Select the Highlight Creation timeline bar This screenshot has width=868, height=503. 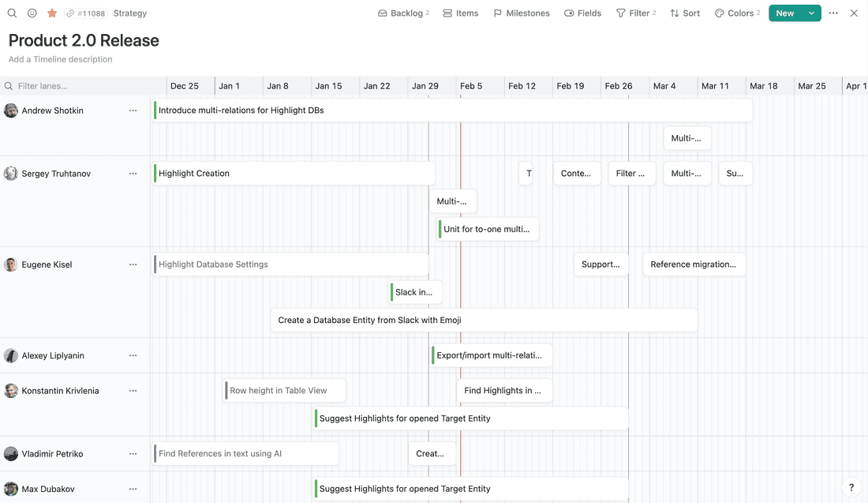[292, 173]
